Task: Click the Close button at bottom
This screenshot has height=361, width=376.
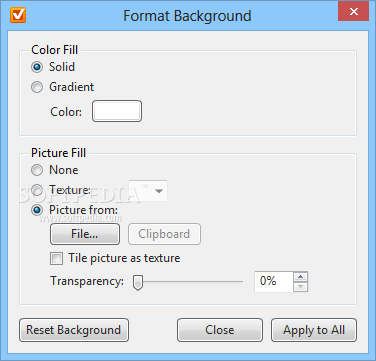Action: pyautogui.click(x=220, y=330)
